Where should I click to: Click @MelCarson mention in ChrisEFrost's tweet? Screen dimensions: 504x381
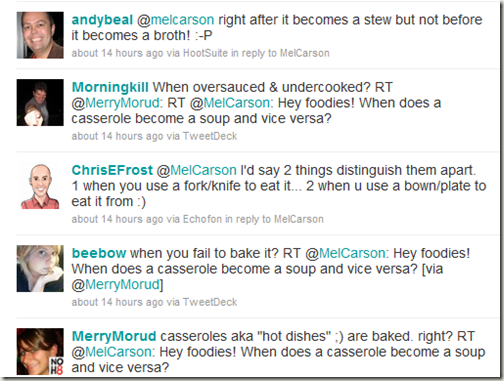coord(197,170)
